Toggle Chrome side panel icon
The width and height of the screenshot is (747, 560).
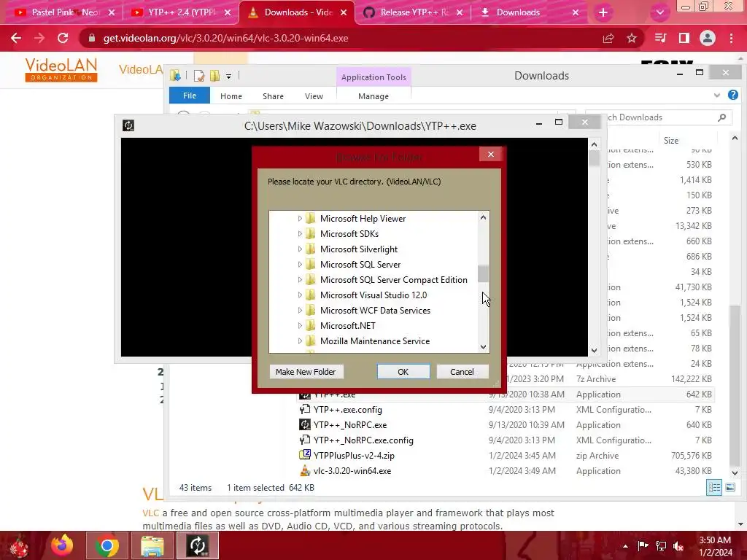click(684, 38)
